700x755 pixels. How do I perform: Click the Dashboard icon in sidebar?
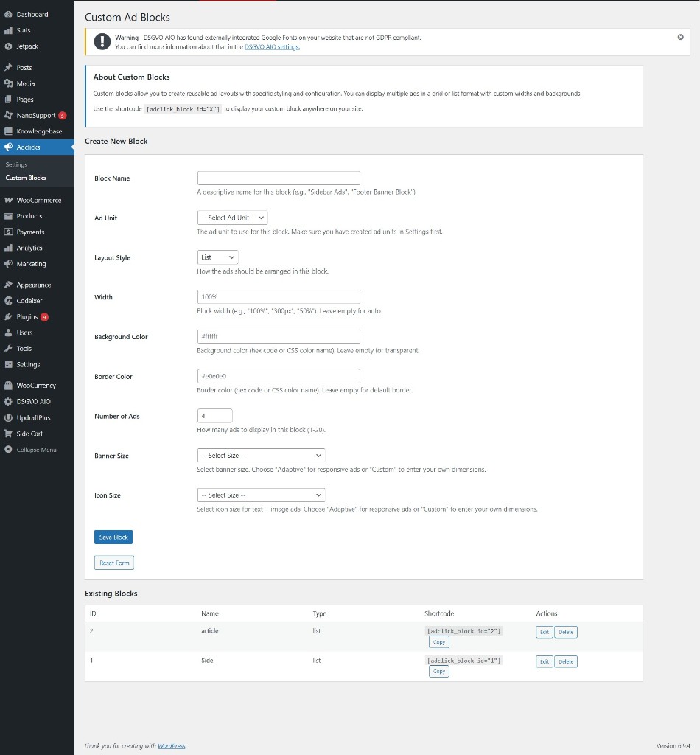(x=8, y=15)
